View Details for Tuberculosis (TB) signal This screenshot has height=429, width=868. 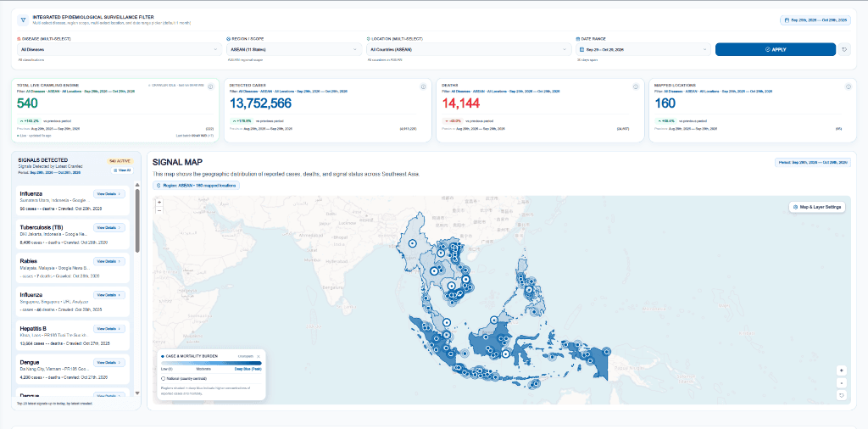[109, 227]
